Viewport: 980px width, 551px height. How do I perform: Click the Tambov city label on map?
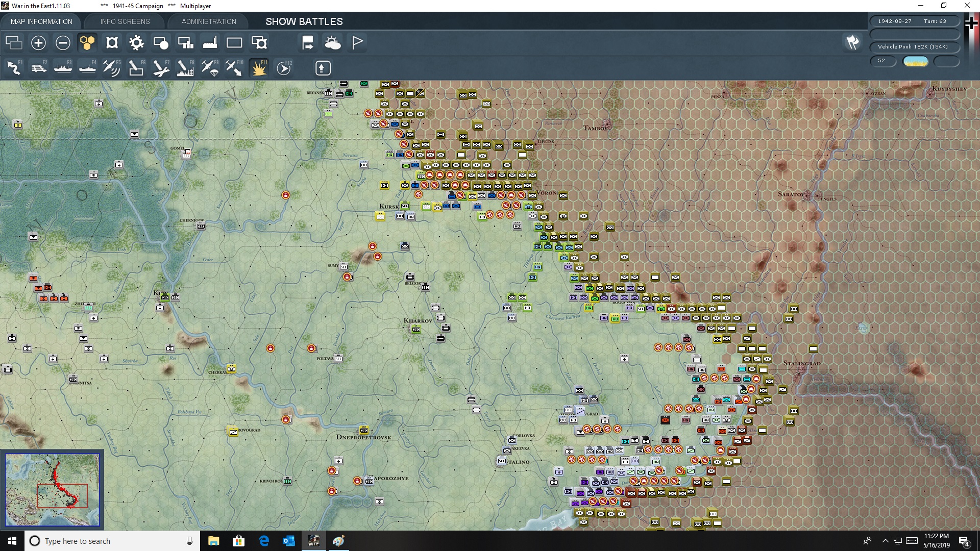click(x=595, y=128)
